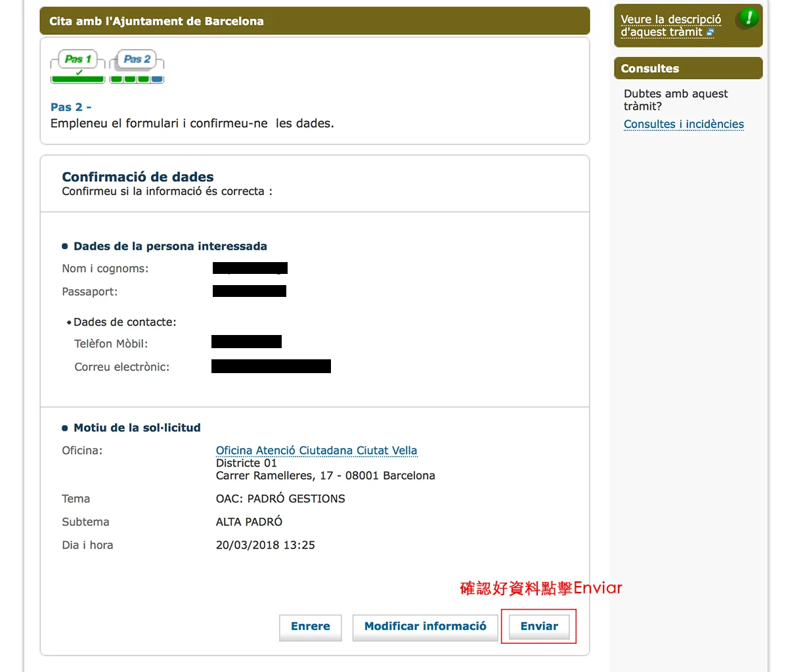Click the Passaport label

click(89, 292)
